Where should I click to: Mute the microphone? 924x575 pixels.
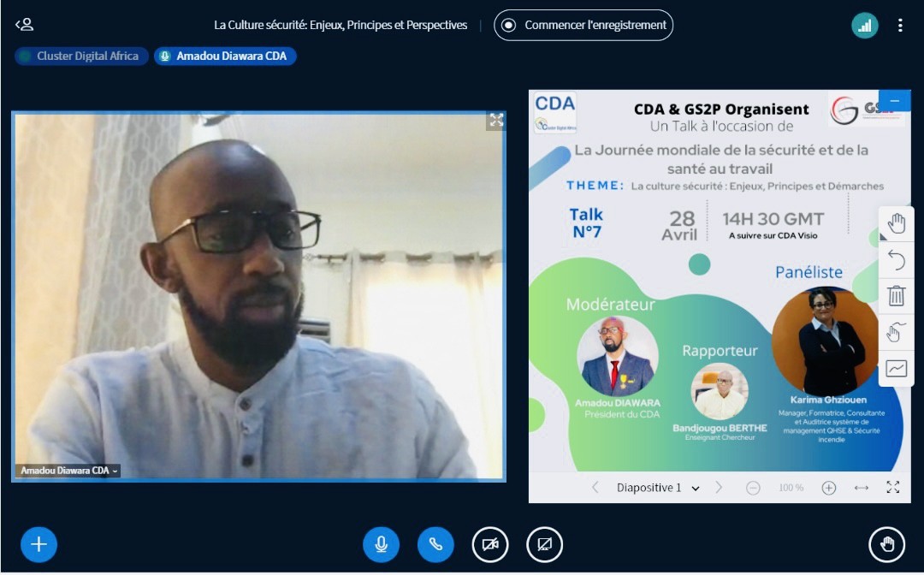coord(382,544)
